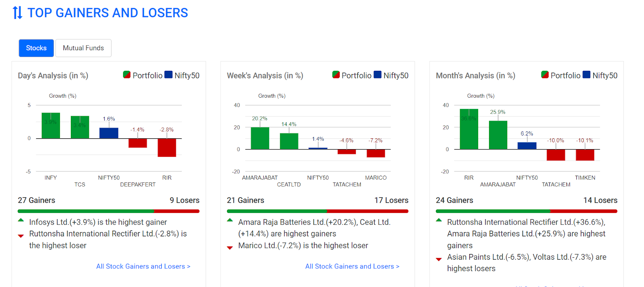Click the NIFTY50 blue bar in Day's chart
Viewport: 644px width, 287px height.
pos(109,133)
